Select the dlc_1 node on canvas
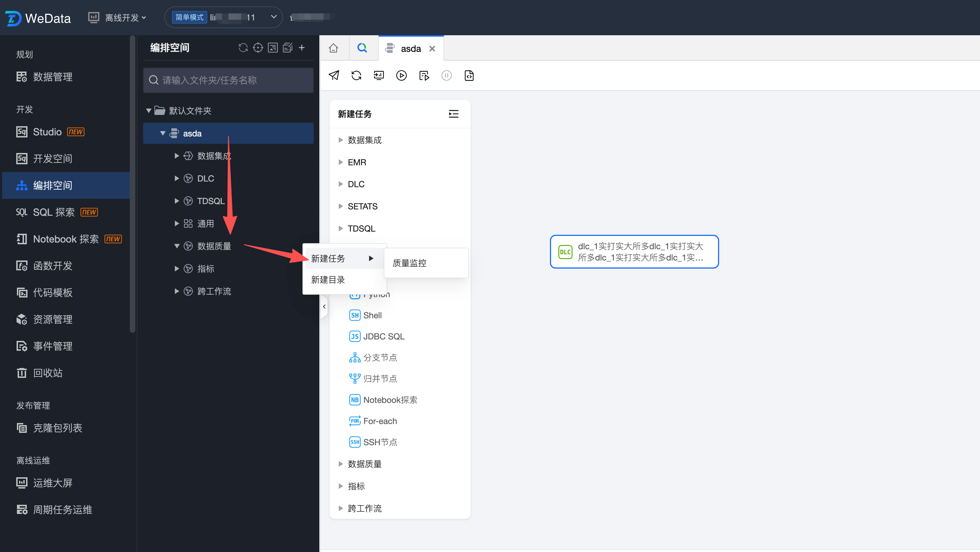Viewport: 980px width, 552px height. [x=634, y=252]
